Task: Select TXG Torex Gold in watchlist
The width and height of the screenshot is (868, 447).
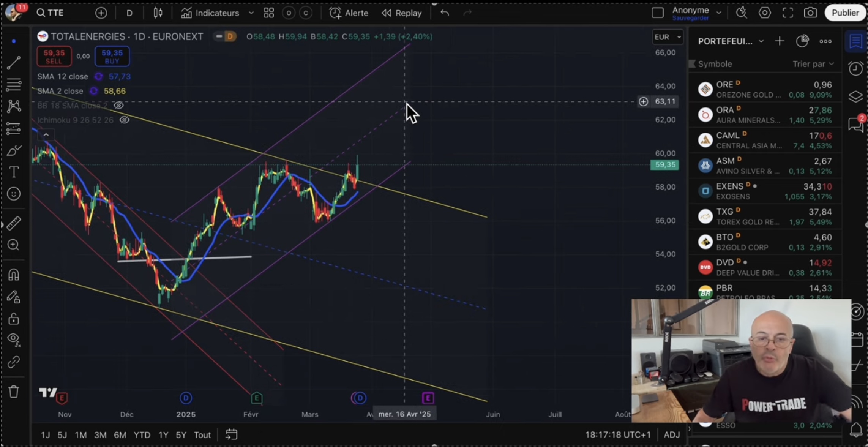Action: click(765, 216)
